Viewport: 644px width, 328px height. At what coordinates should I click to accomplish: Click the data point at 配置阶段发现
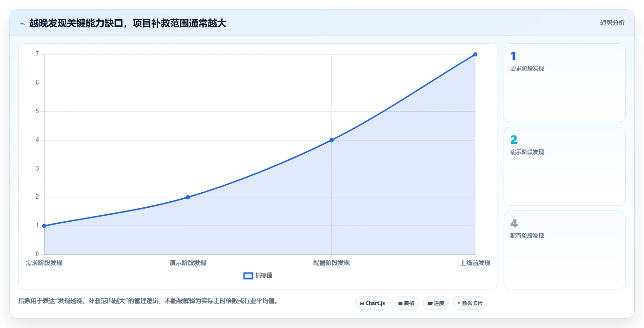click(x=331, y=140)
